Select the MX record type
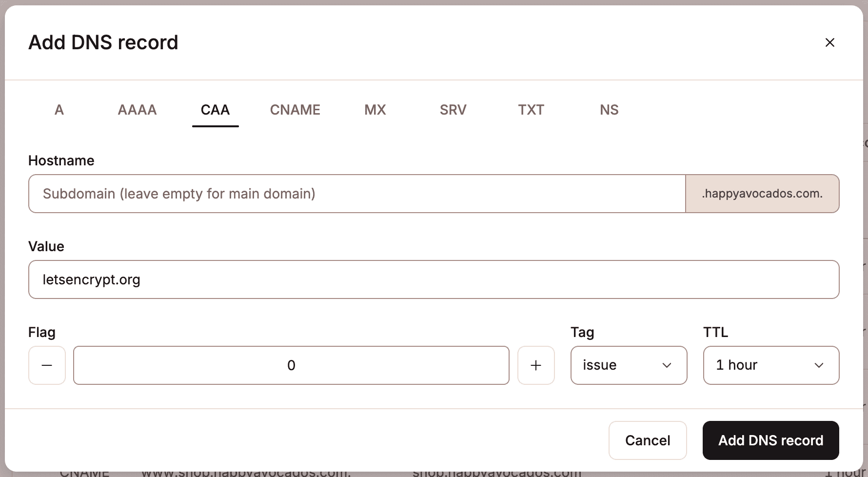This screenshot has width=868, height=477. pos(375,110)
